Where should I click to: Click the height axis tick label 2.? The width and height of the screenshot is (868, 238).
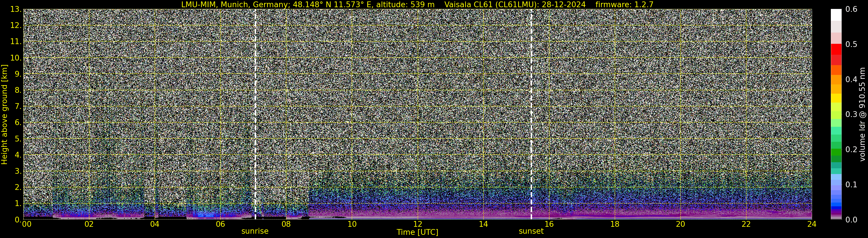click(18, 188)
